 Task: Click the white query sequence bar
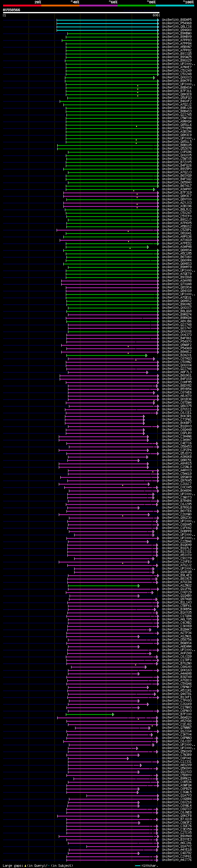tap(81, 13)
